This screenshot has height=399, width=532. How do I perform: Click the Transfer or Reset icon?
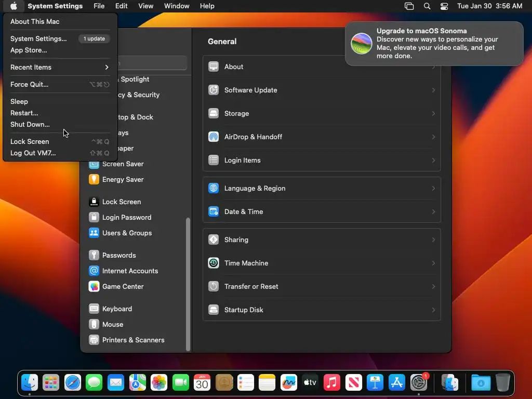point(214,286)
